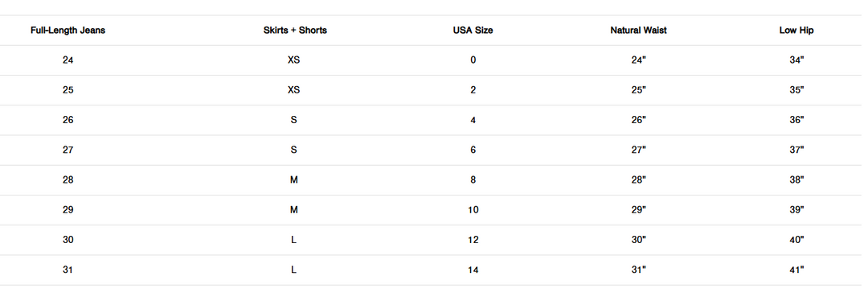Click natural waist 27" cell
Screen dimensions: 868x301
click(x=638, y=150)
